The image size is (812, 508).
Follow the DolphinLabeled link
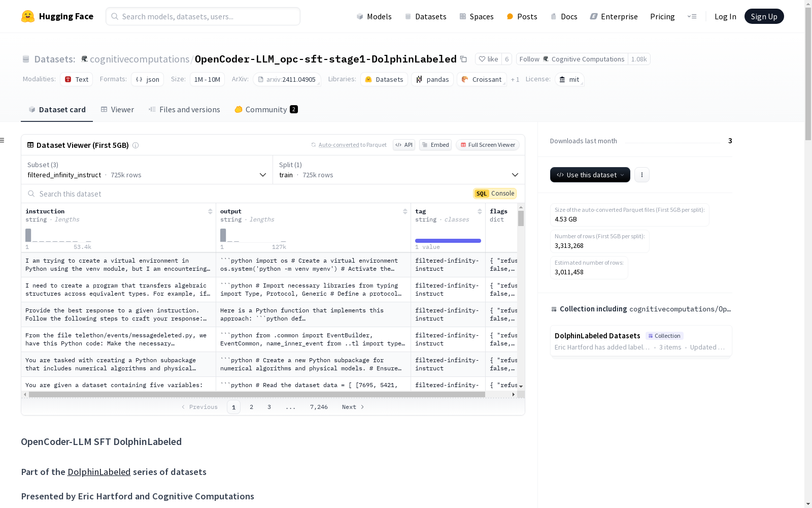coord(99,472)
